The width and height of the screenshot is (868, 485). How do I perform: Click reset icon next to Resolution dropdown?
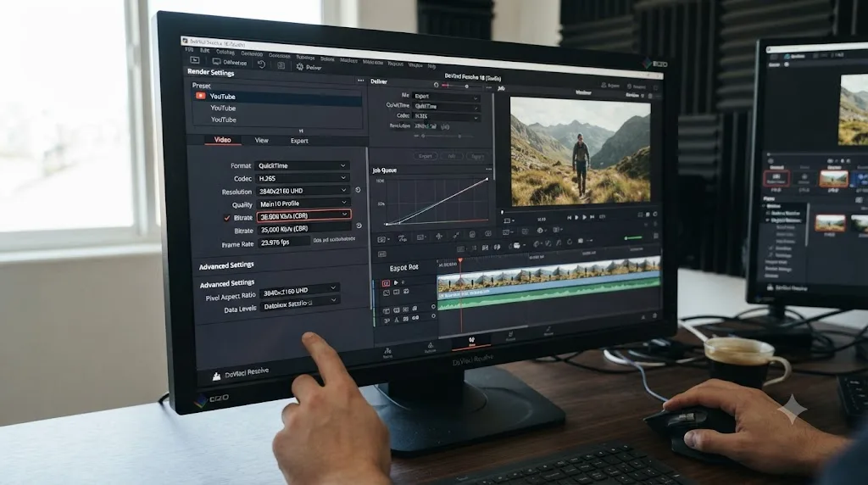(359, 190)
